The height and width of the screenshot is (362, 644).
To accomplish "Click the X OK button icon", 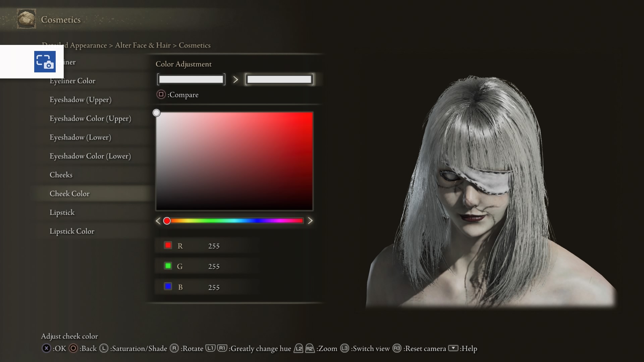I will [46, 348].
